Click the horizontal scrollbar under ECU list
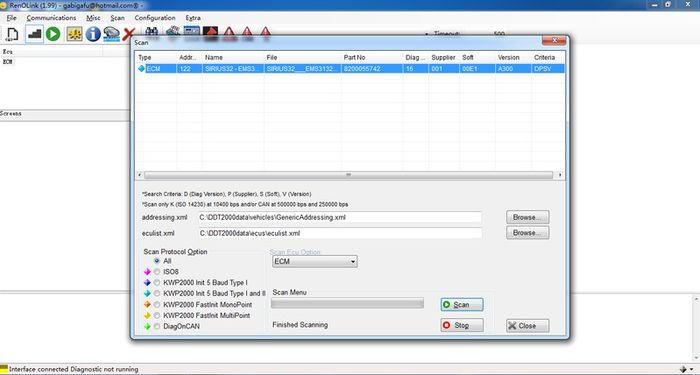Viewport: 700px width, 375px height. tap(349, 175)
